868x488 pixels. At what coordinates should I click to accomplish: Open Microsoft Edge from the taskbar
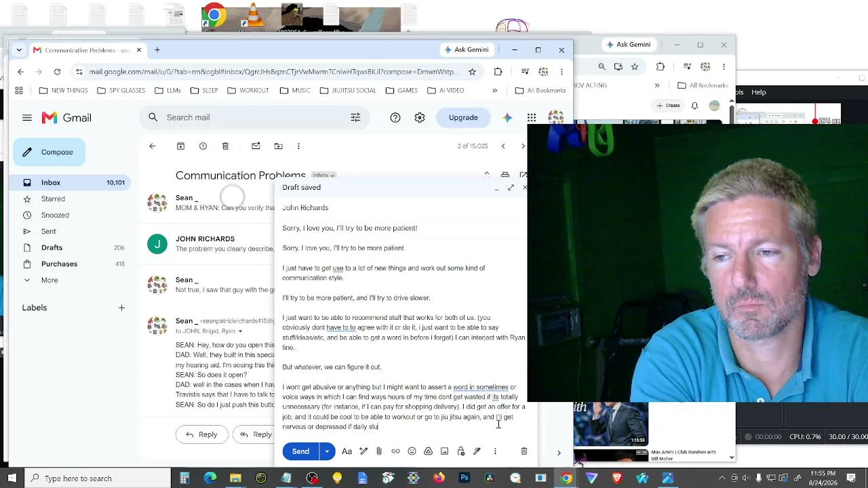(210, 478)
